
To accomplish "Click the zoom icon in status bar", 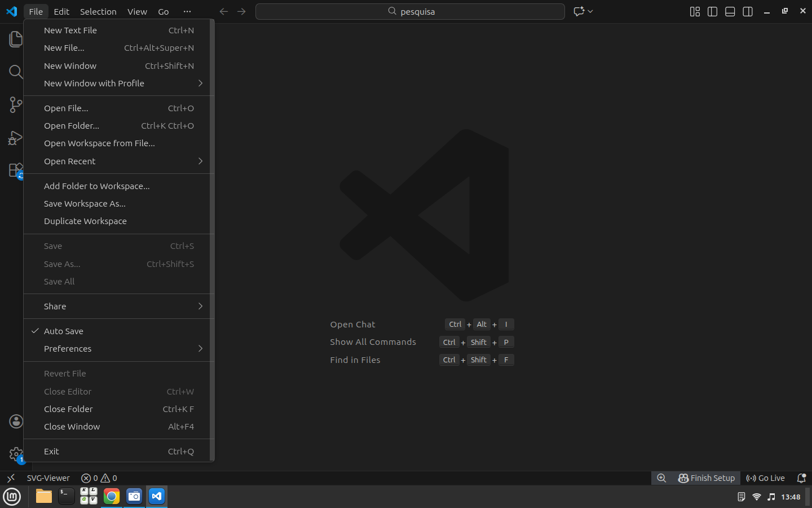I will (x=661, y=478).
